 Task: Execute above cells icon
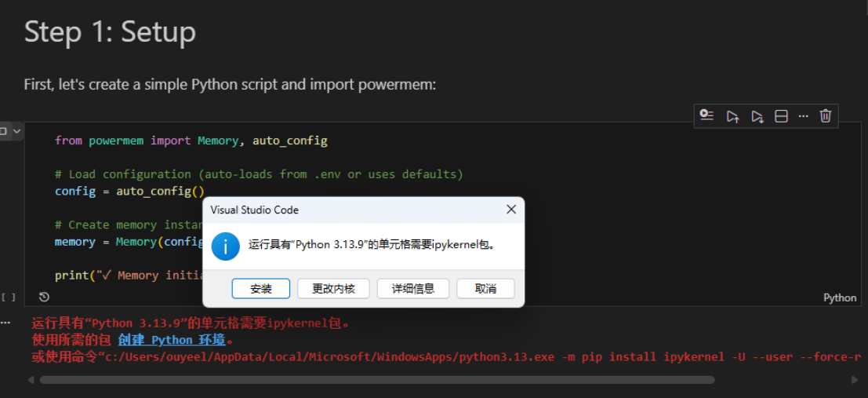coord(732,116)
